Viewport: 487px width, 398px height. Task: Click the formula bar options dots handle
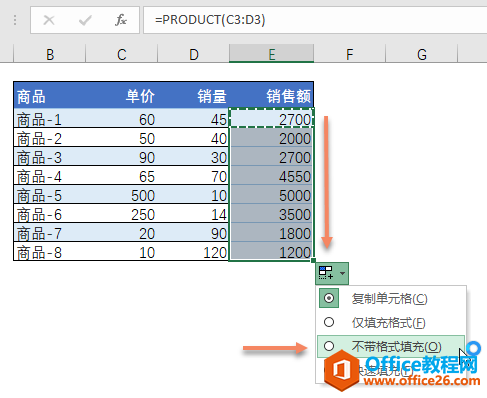15,20
